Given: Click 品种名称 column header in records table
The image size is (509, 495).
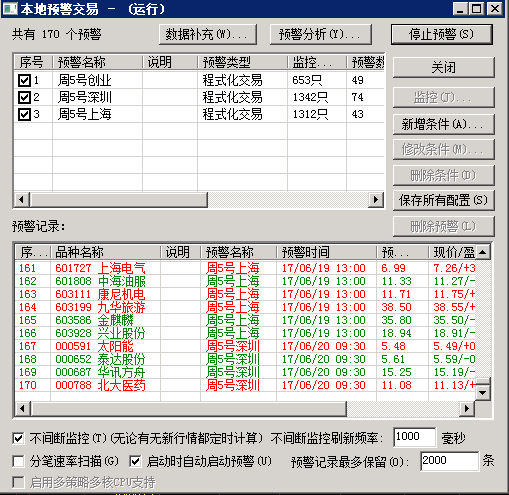Looking at the screenshot, I should coord(105,252).
